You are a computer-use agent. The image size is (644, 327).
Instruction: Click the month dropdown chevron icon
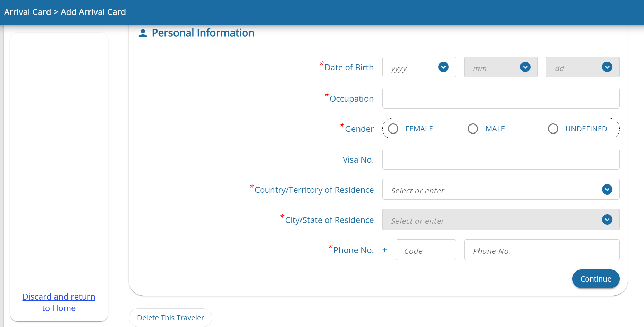pos(525,67)
